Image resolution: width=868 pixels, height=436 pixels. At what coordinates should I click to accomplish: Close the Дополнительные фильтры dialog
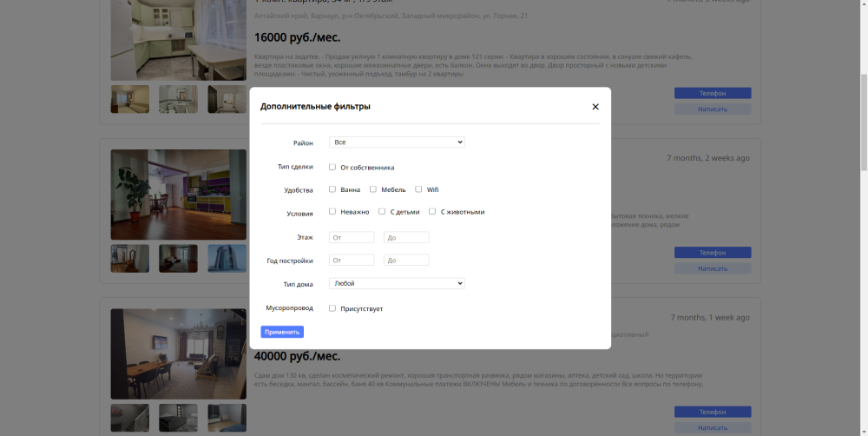tap(595, 107)
